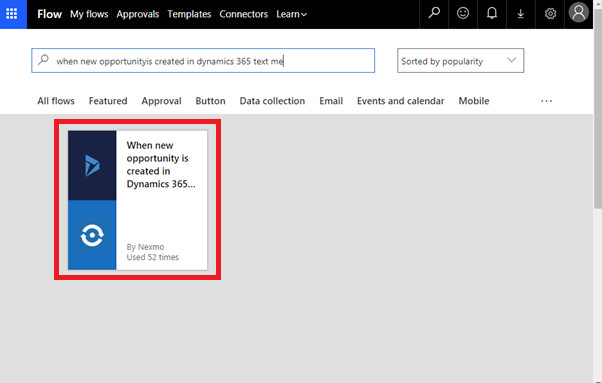Select the Button category tab
Viewport: 602px width, 383px height.
pos(210,101)
